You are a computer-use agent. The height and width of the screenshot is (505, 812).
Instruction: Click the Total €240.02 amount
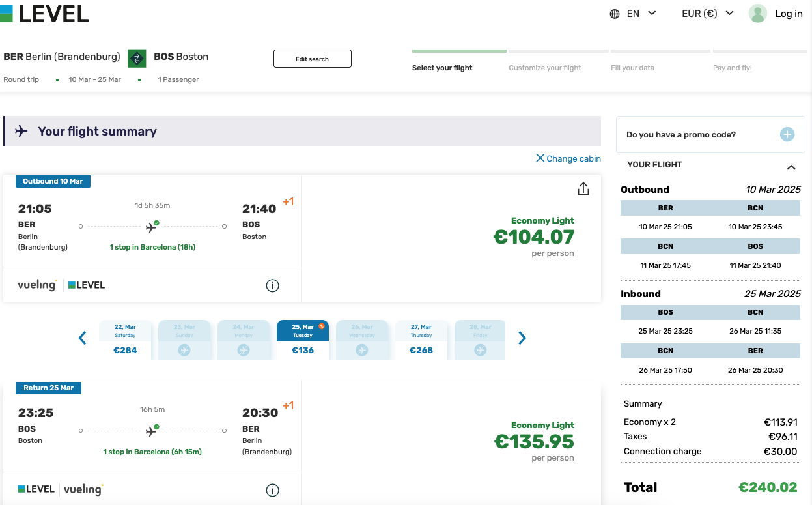[x=768, y=487]
